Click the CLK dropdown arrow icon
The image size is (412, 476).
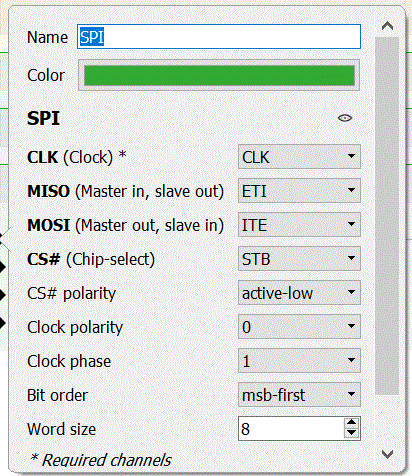[351, 156]
